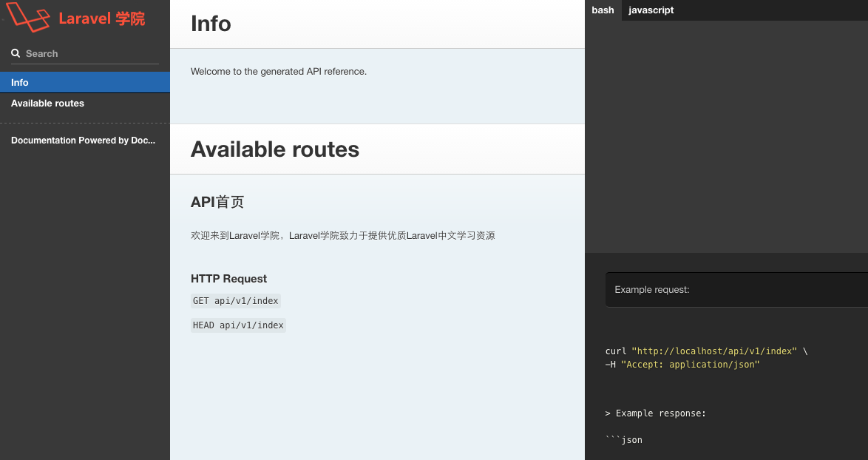
Task: Switch to the javascript tab
Action: pos(651,10)
